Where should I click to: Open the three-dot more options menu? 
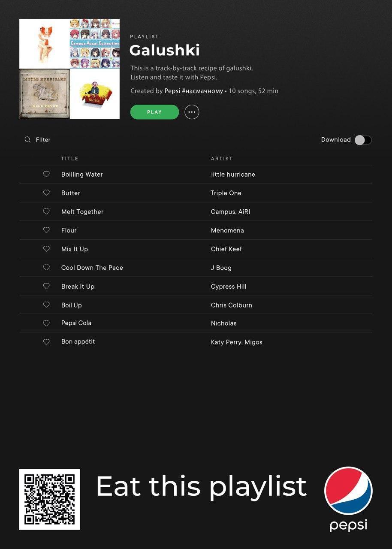(192, 112)
